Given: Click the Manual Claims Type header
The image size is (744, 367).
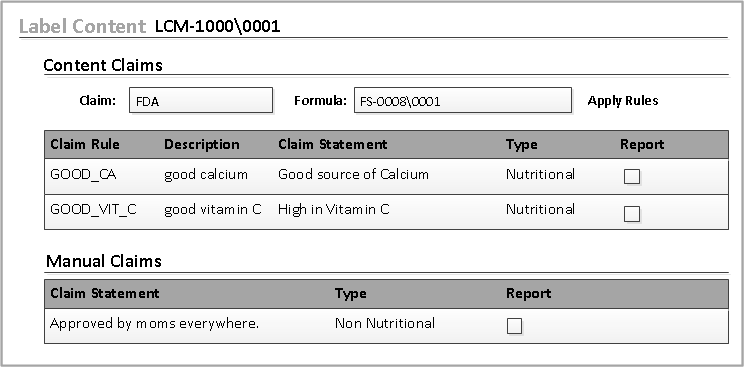Looking at the screenshot, I should pyautogui.click(x=351, y=294).
